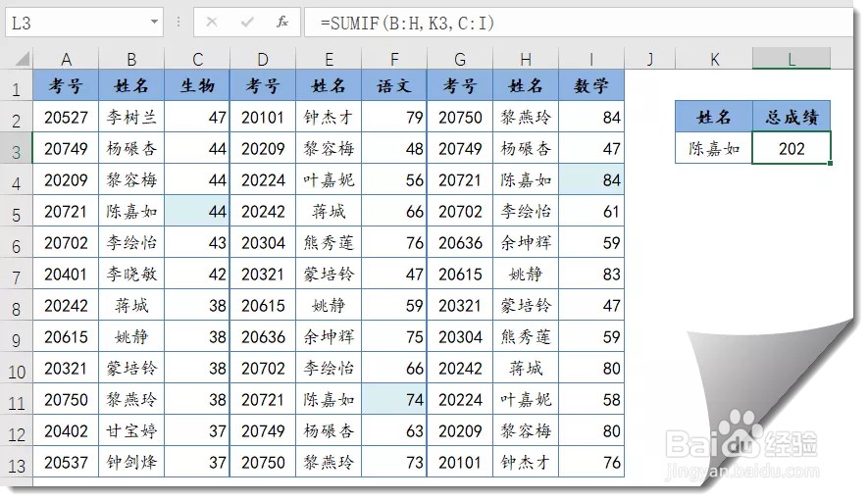Click cell F2 with 79
Screen dimensions: 868x501
pos(394,117)
